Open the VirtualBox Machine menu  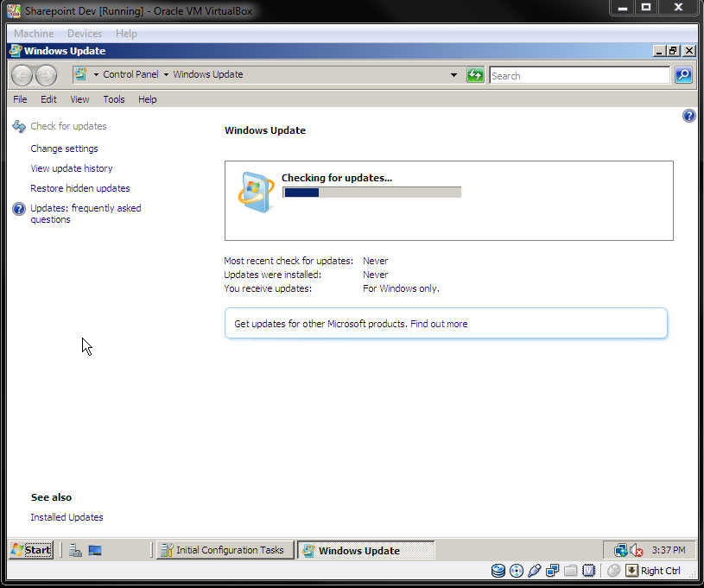[34, 34]
